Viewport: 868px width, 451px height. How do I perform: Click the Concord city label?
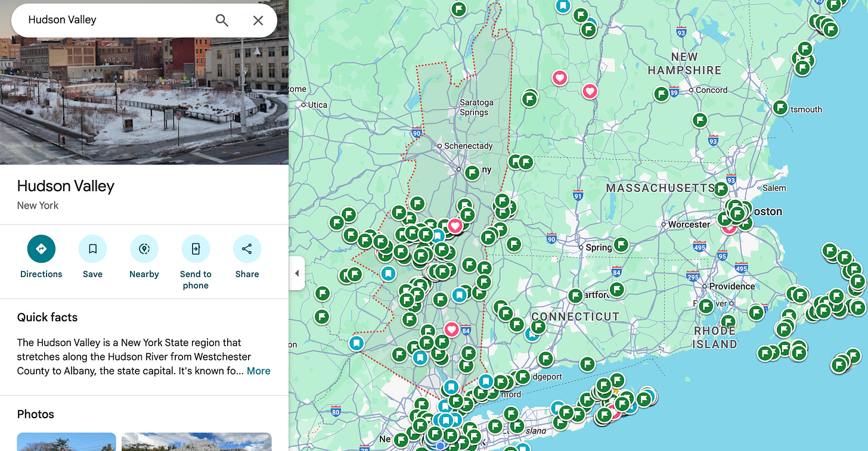(x=712, y=90)
